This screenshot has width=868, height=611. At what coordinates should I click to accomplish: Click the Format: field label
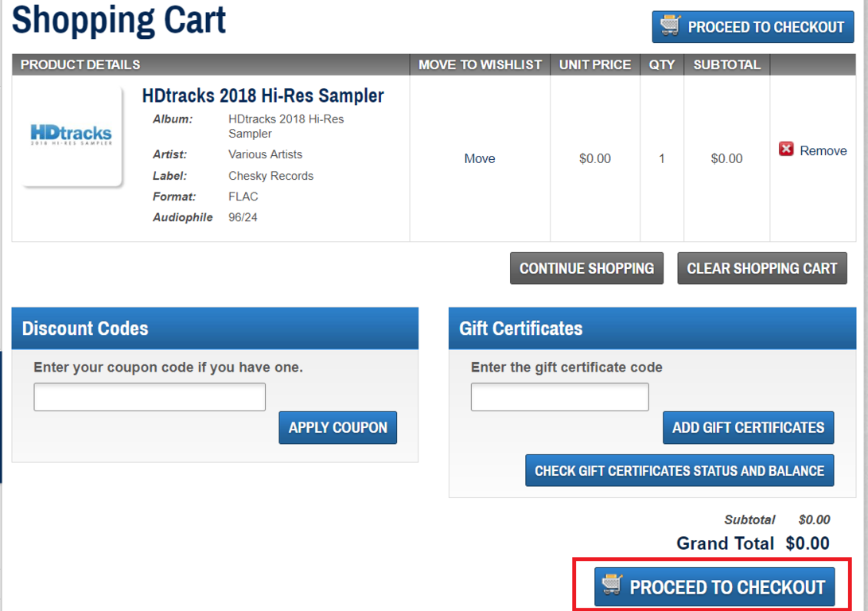coord(174,197)
